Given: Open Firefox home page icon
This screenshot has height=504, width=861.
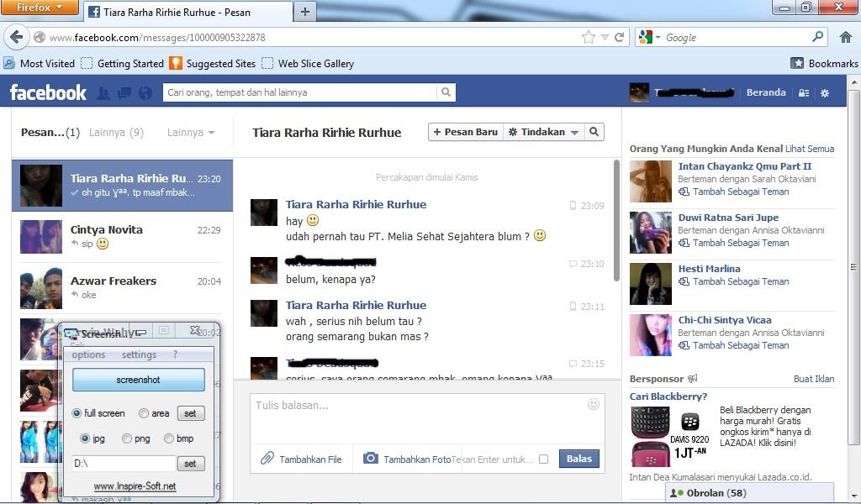Looking at the screenshot, I should coord(846,37).
